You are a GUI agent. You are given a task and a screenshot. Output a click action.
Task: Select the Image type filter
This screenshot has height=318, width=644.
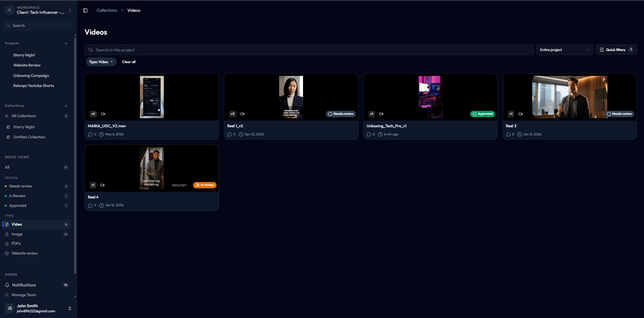click(37, 234)
